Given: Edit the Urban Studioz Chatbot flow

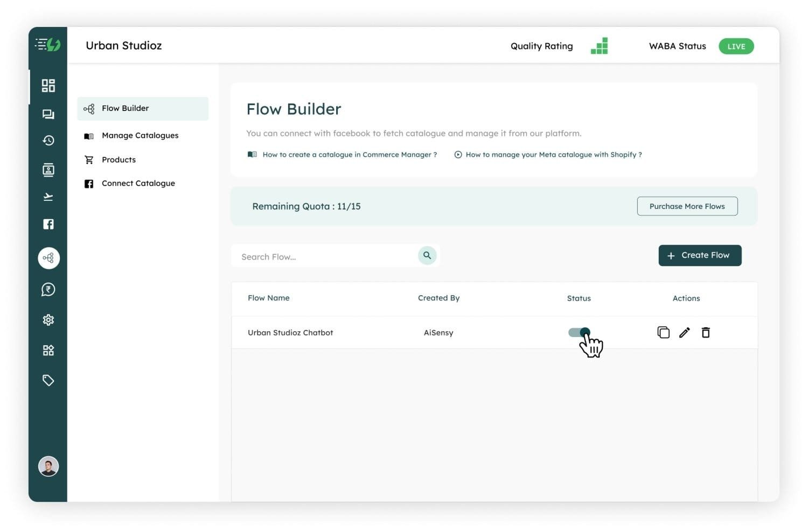Looking at the screenshot, I should 684,333.
